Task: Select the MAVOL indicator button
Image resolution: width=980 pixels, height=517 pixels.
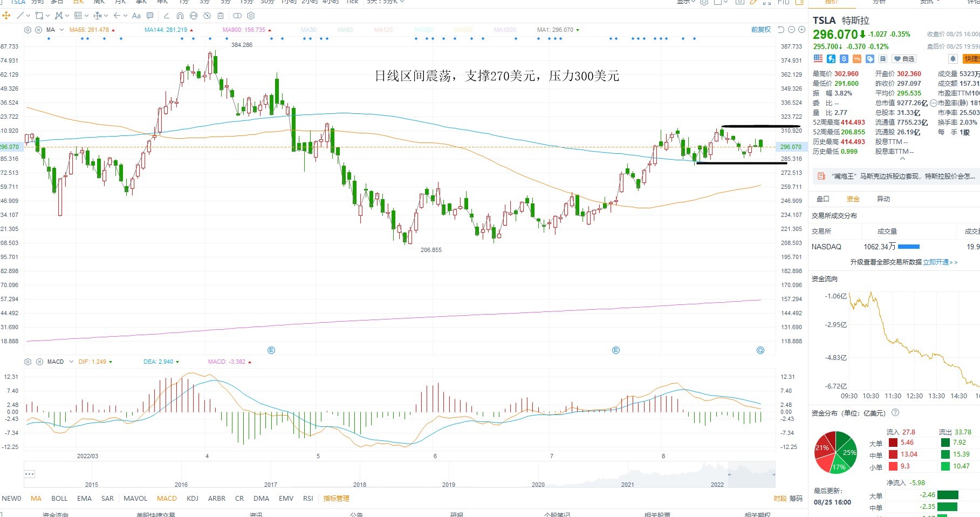Action: coord(135,499)
